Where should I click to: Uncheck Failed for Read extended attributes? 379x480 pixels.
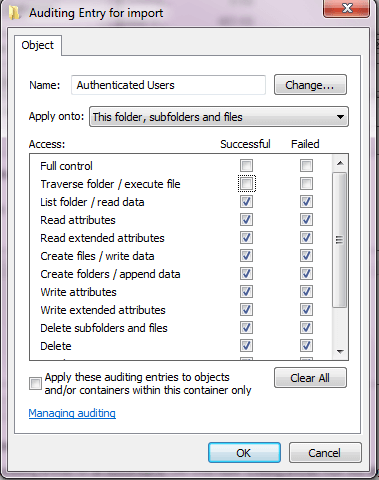[x=306, y=237]
